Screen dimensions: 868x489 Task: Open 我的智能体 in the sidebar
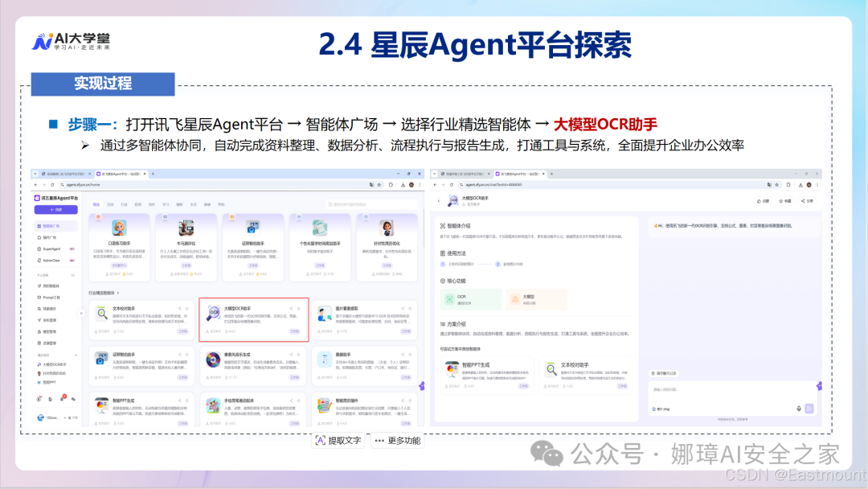[x=50, y=286]
